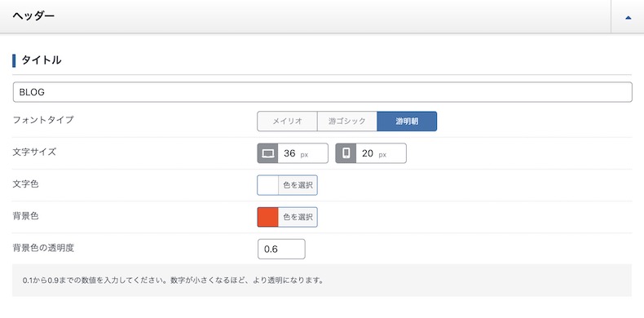The height and width of the screenshot is (318, 644).
Task: Click the ヘッダー section header bar
Action: 306,16
